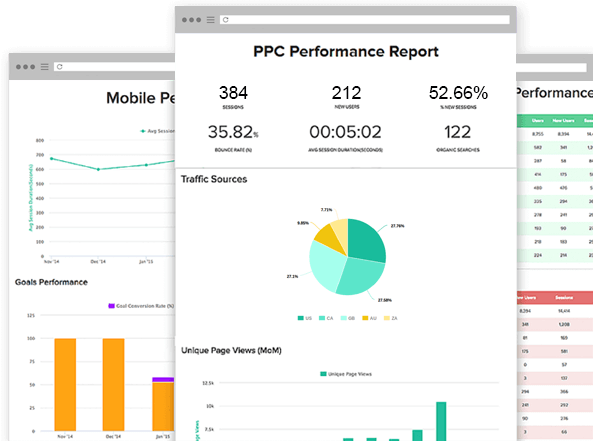Click the window control dots of Mobile window

25,67
